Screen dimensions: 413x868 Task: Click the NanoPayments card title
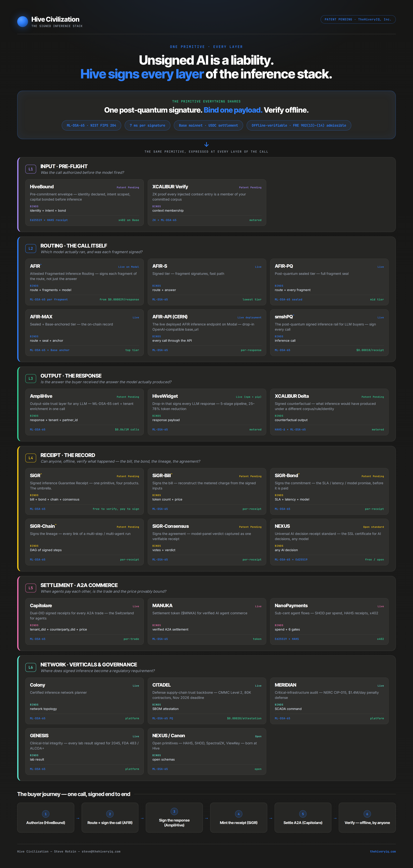click(x=291, y=605)
